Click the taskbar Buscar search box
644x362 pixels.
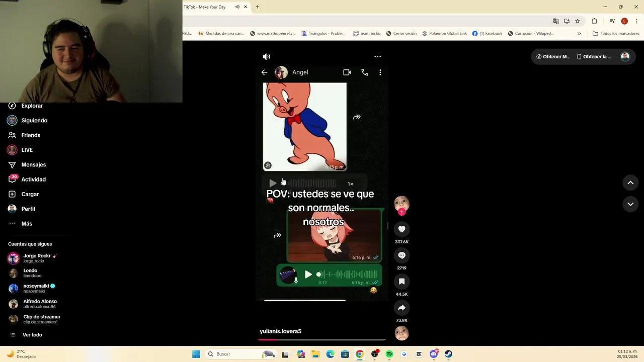click(242, 354)
